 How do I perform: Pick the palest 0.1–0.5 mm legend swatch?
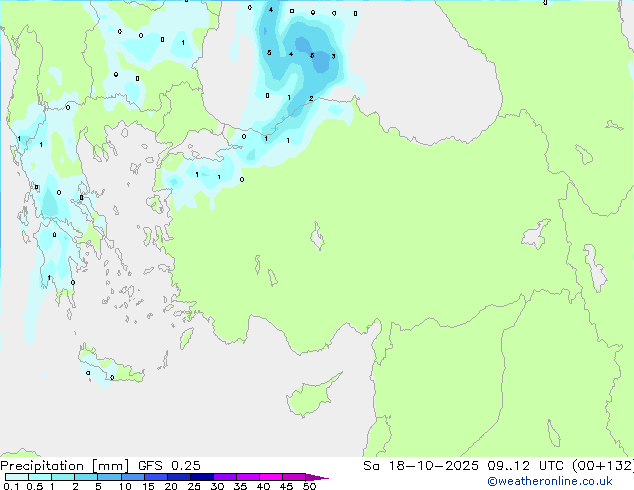coord(17,477)
